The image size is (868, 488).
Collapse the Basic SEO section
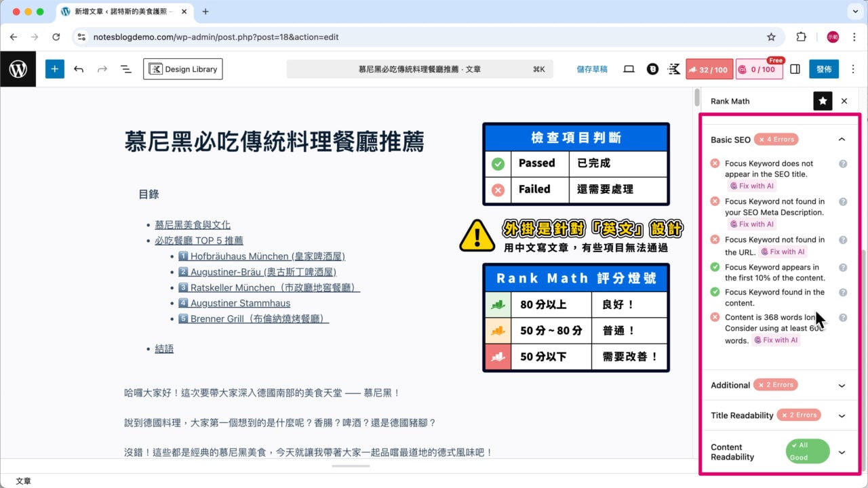pos(842,139)
